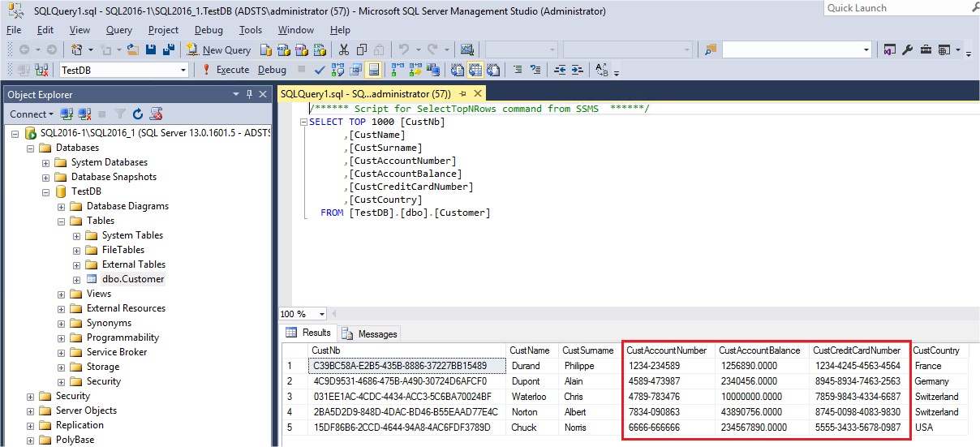Click the Analysis Services MDX Query icon

284,49
